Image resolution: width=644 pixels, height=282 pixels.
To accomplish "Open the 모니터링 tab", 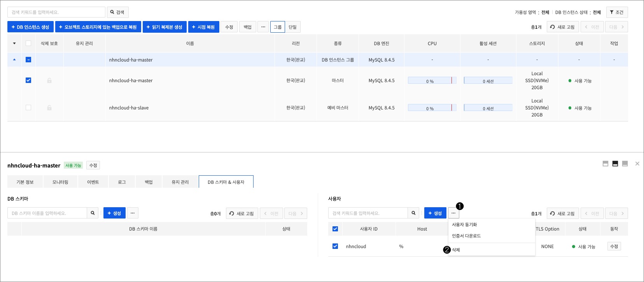I will (60, 182).
